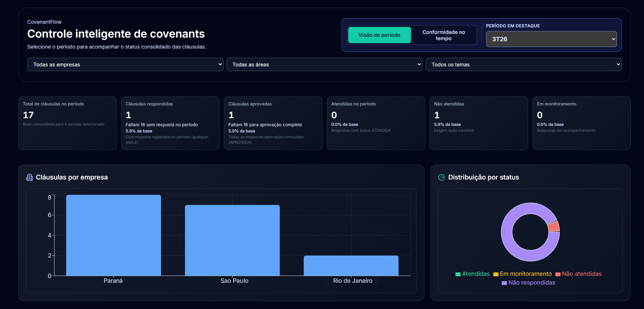Click 'Respostas com status ATENDIDA' text
644x309 pixels.
(361, 131)
